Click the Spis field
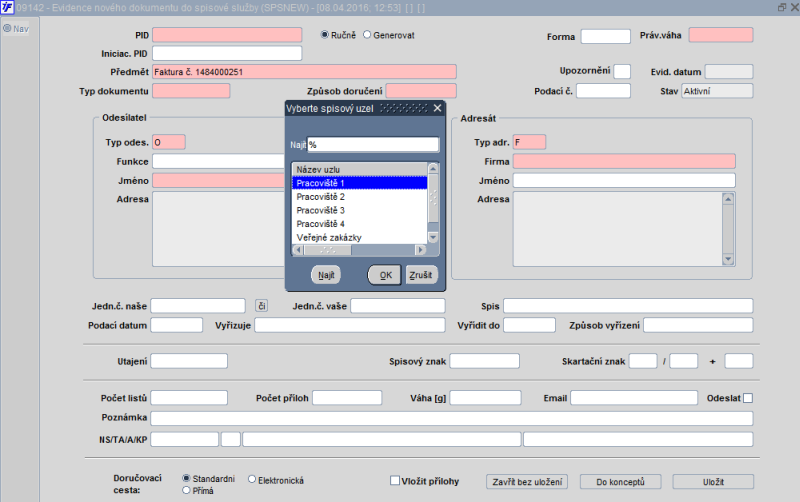This screenshot has height=502, width=800. coord(628,306)
